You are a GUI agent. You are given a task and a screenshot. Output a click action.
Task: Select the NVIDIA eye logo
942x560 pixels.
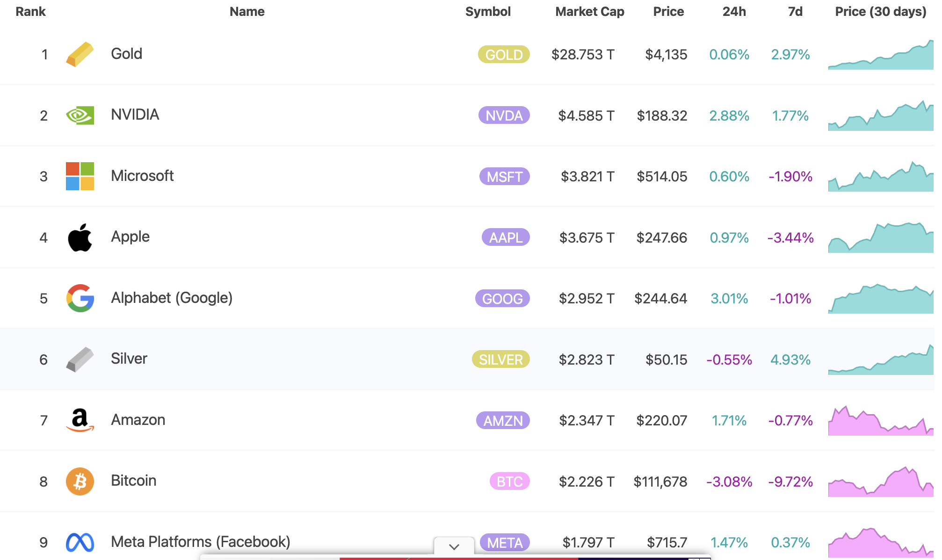[80, 115]
